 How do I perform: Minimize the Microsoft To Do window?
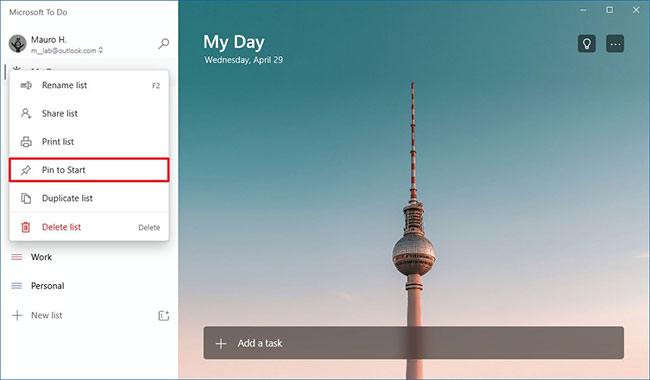click(x=583, y=10)
